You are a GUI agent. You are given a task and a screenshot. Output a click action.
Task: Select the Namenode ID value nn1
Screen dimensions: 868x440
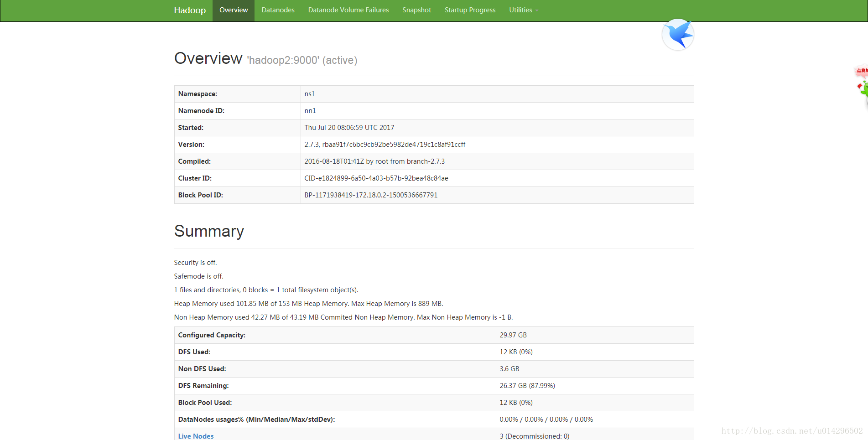click(x=310, y=111)
